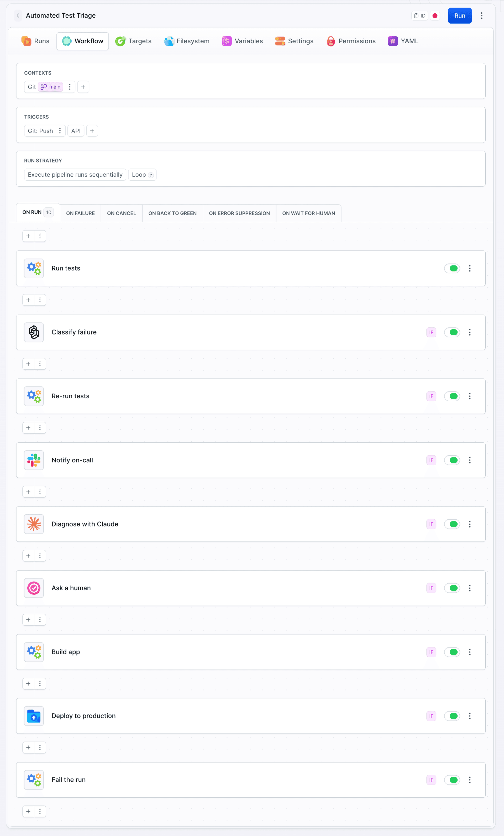The height and width of the screenshot is (836, 504).
Task: Toggle the Diagnose with Claude action
Action: [x=452, y=524]
